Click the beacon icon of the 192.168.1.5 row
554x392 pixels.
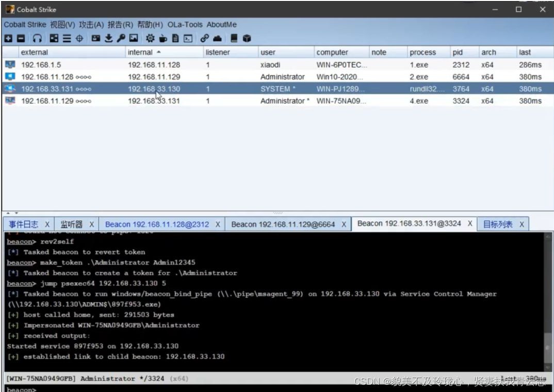pos(10,64)
